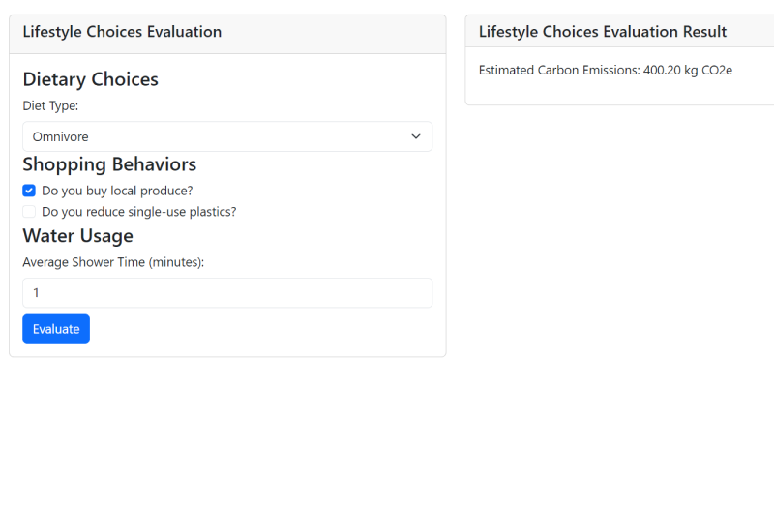Click the chevron arrow on Omnivore select

pos(416,136)
